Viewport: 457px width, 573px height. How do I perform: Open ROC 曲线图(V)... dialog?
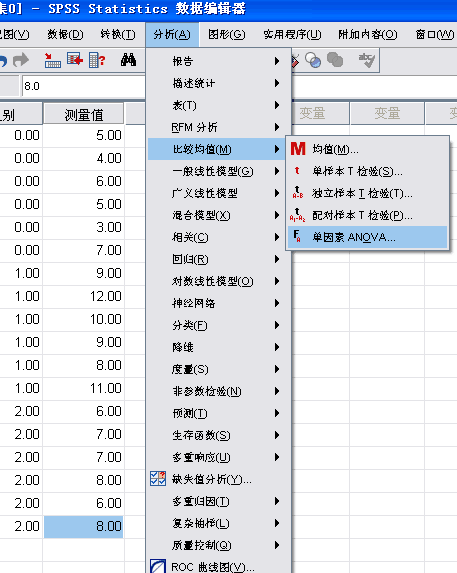tap(218, 566)
